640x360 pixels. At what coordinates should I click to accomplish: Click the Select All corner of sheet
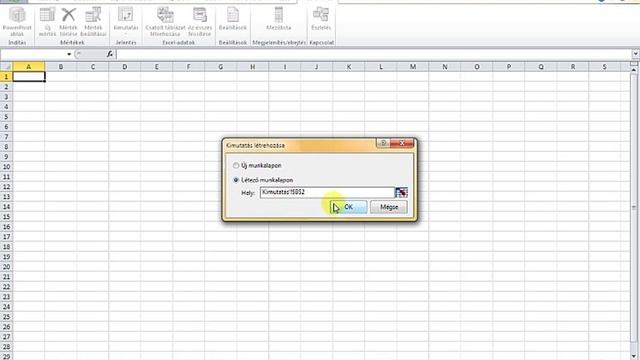click(x=7, y=67)
